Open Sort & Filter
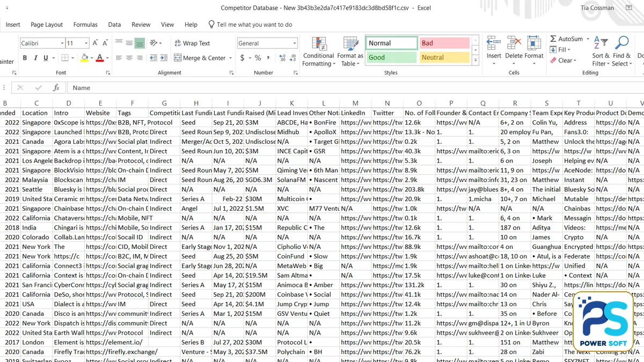The image size is (644, 362). (601, 51)
